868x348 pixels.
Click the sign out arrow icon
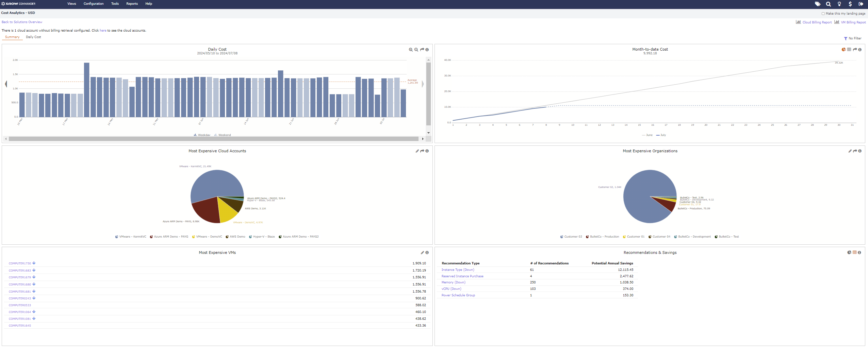tap(861, 4)
